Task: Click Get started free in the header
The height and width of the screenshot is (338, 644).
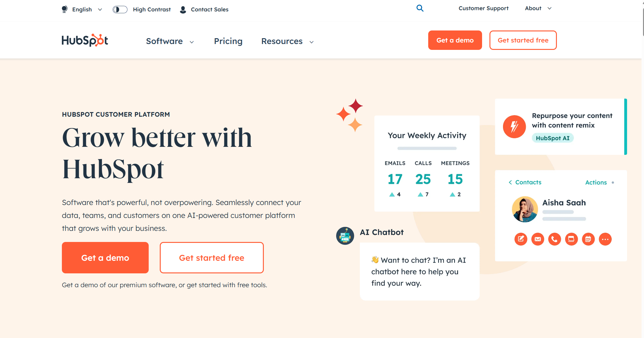Action: [x=523, y=40]
